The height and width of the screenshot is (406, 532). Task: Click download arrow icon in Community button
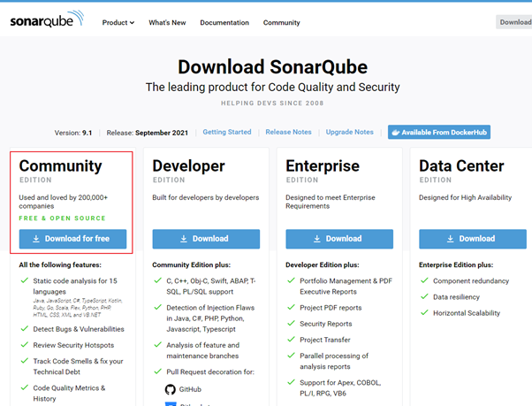tap(36, 239)
